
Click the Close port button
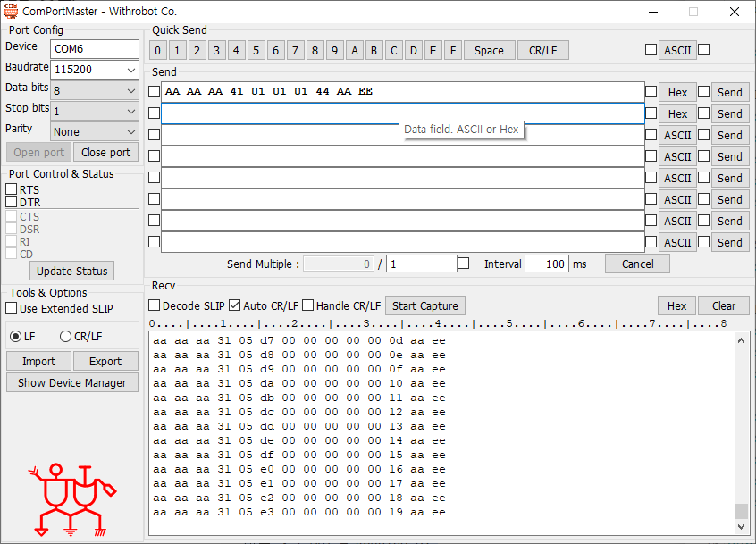[x=105, y=152]
